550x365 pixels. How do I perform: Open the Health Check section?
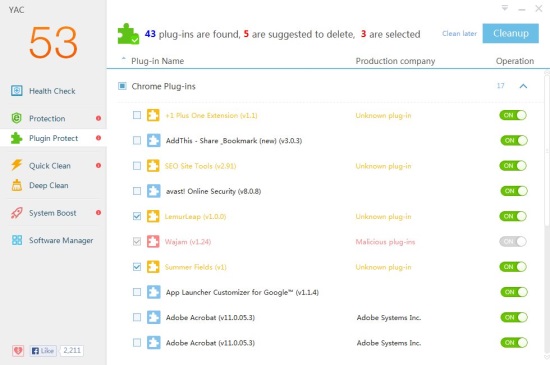point(52,91)
